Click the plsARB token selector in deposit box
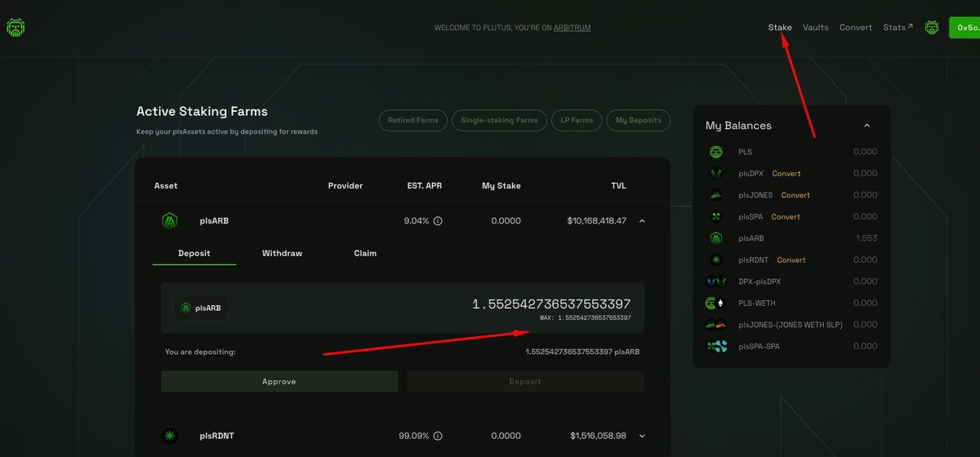Image resolution: width=980 pixels, height=457 pixels. click(x=201, y=308)
